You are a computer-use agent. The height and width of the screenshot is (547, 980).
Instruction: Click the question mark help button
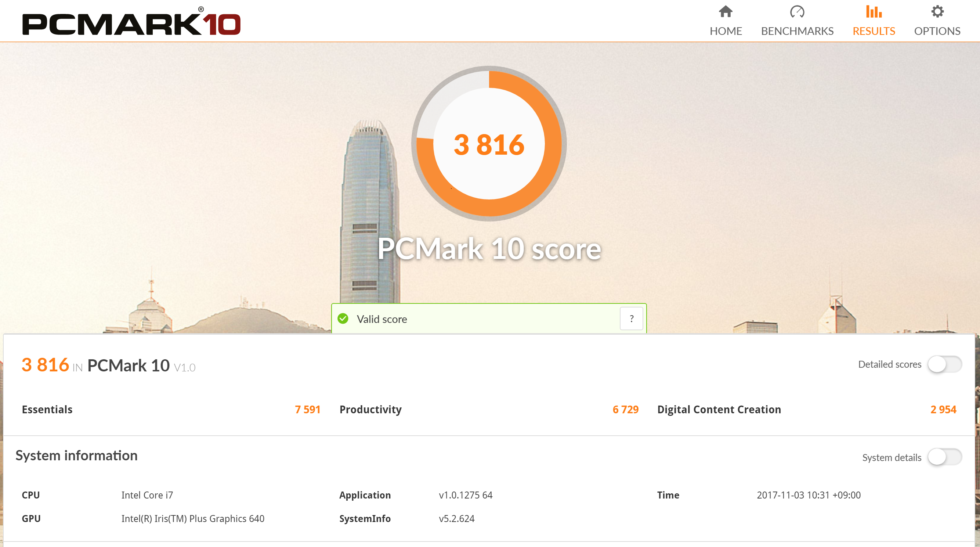click(631, 319)
